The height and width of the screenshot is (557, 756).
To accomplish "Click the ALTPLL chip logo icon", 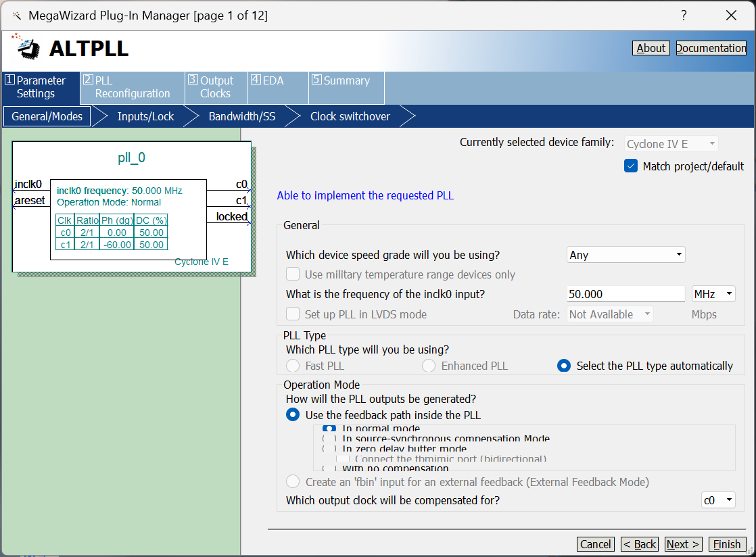I will coord(26,47).
